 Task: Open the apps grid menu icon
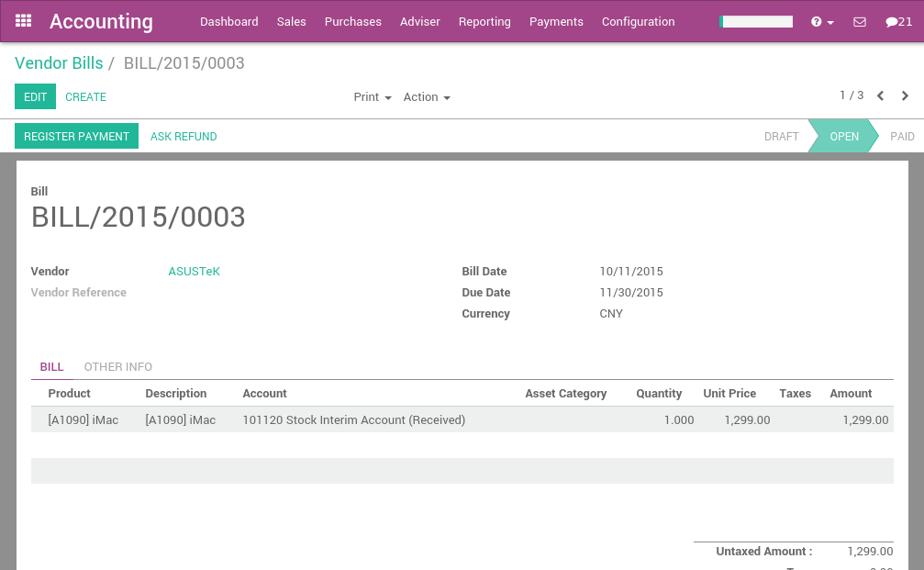click(x=22, y=20)
